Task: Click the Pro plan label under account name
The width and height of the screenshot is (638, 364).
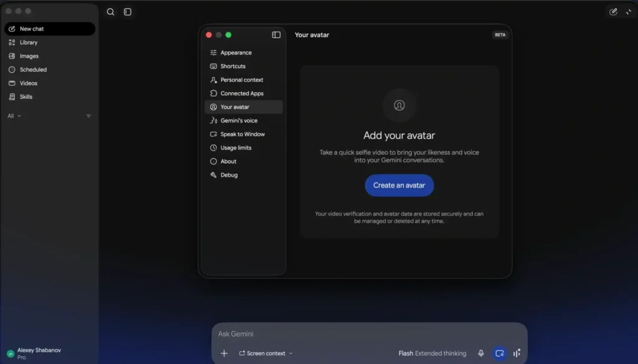Action: pos(22,358)
